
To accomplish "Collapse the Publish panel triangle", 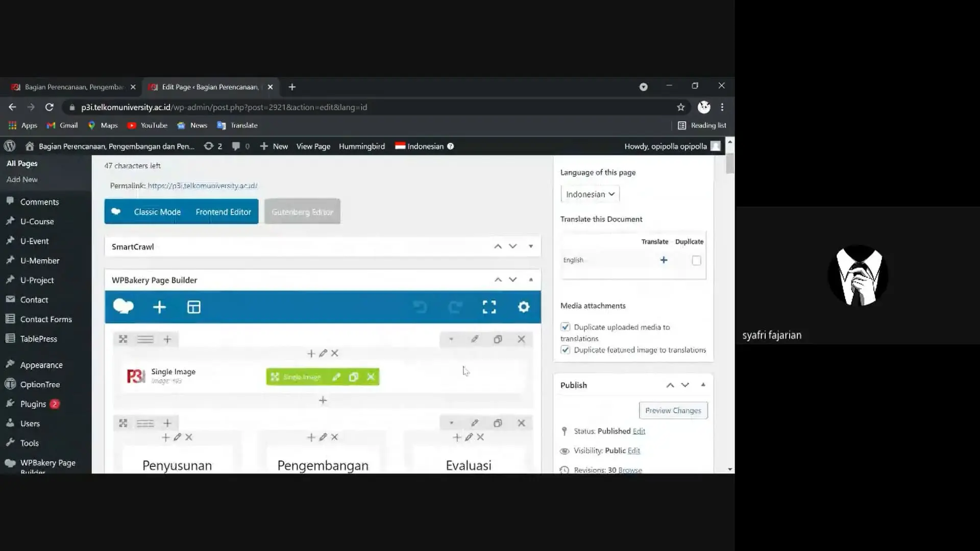I will (703, 385).
